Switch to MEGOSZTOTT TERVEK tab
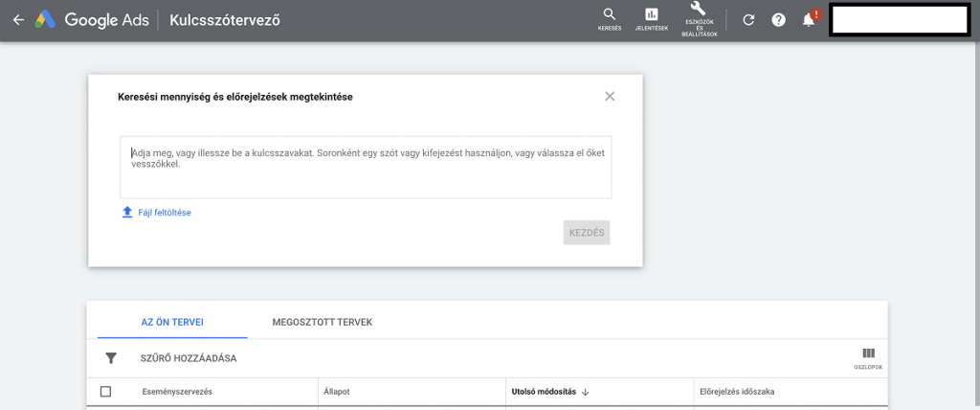Screen dimensions: 980x410 click(x=323, y=323)
